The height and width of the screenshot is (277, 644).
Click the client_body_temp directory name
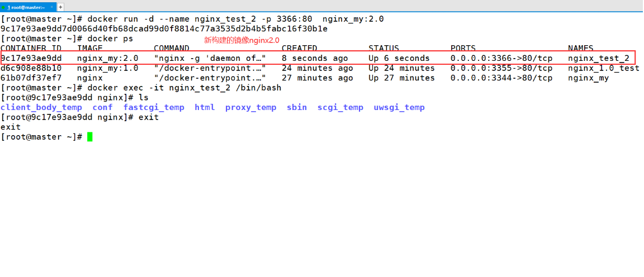(x=41, y=108)
